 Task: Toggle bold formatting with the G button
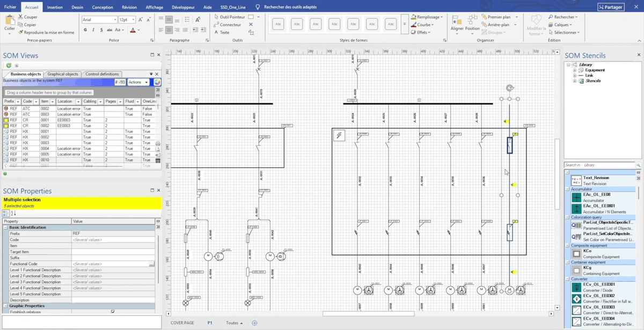click(x=85, y=30)
